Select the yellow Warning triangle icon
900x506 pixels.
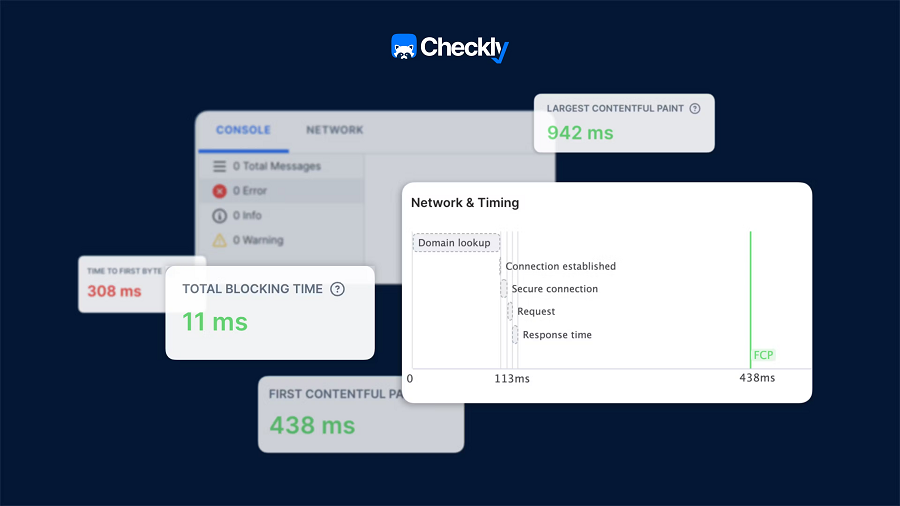(219, 240)
